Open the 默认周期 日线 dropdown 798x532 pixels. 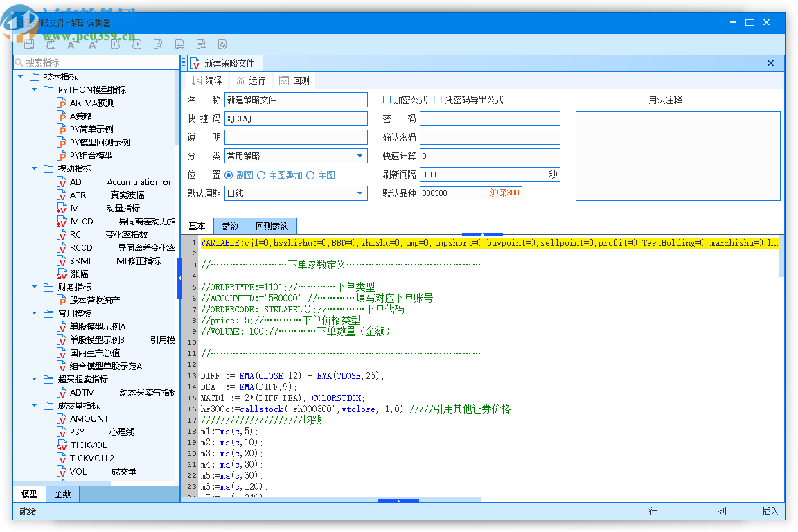pyautogui.click(x=360, y=193)
